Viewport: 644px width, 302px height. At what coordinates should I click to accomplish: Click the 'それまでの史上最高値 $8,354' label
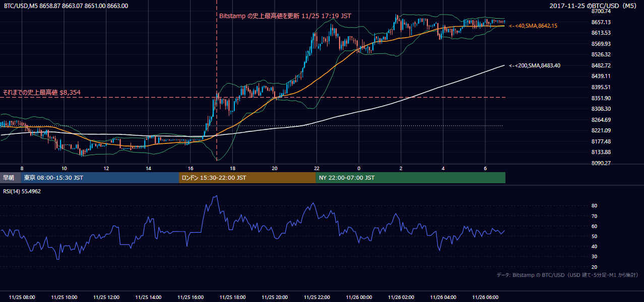(x=42, y=93)
